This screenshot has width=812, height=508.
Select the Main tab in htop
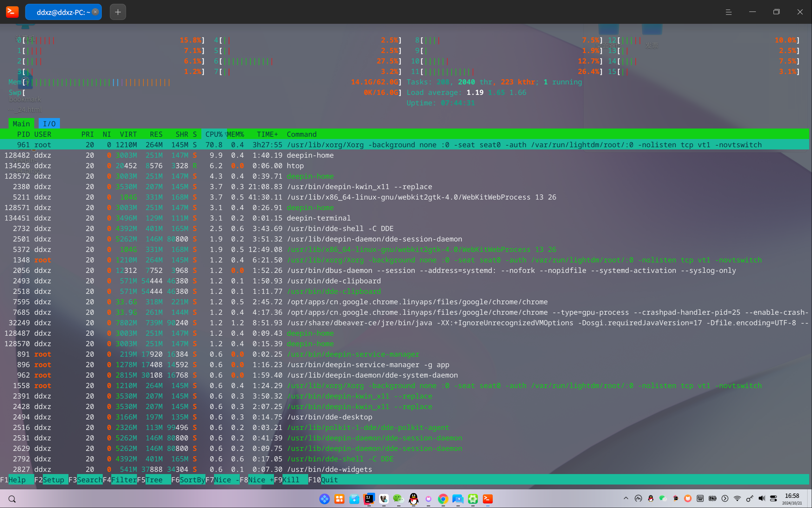pyautogui.click(x=21, y=124)
